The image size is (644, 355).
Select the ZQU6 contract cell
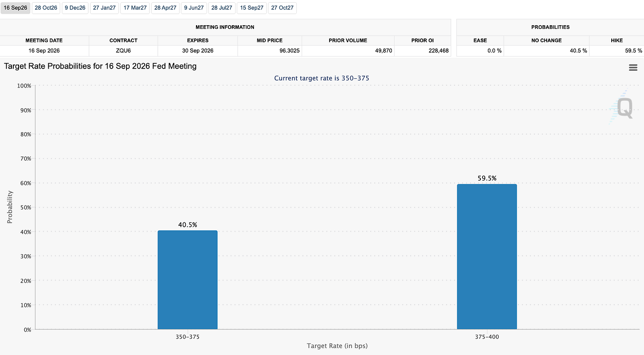pyautogui.click(x=123, y=51)
